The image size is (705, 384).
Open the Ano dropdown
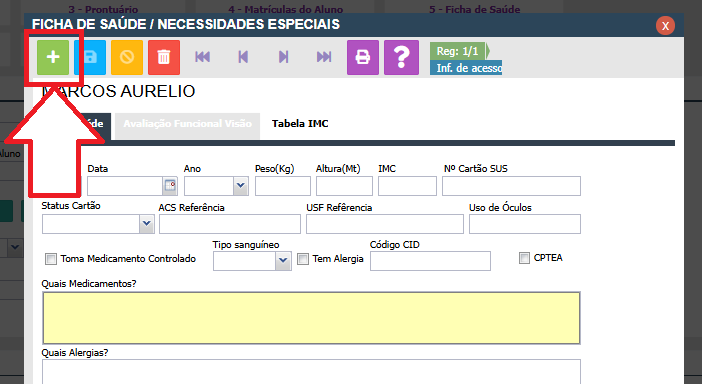tap(241, 185)
